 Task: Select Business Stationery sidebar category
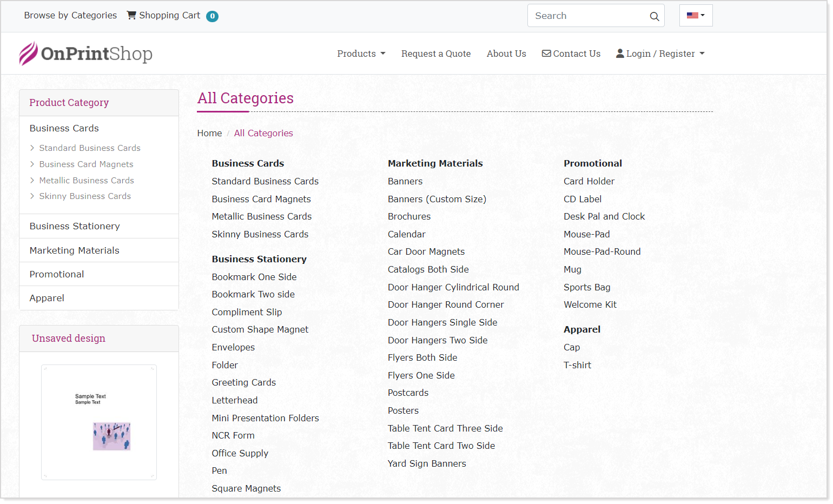(x=75, y=226)
